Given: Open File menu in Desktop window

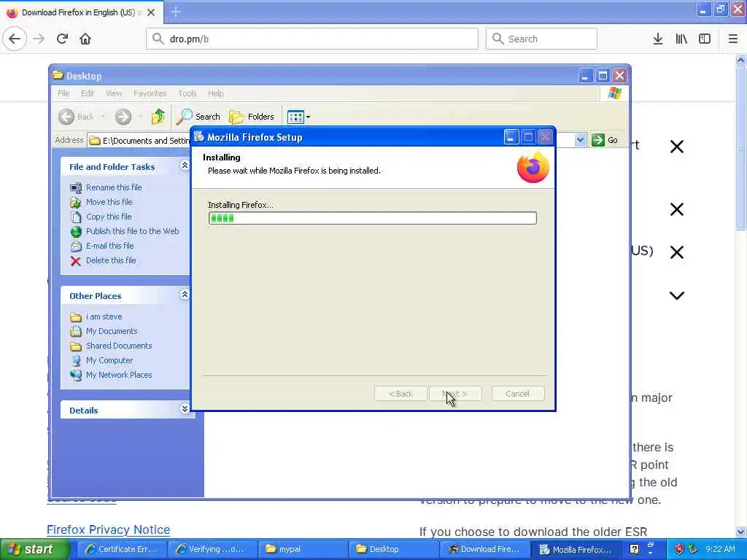Looking at the screenshot, I should [63, 93].
